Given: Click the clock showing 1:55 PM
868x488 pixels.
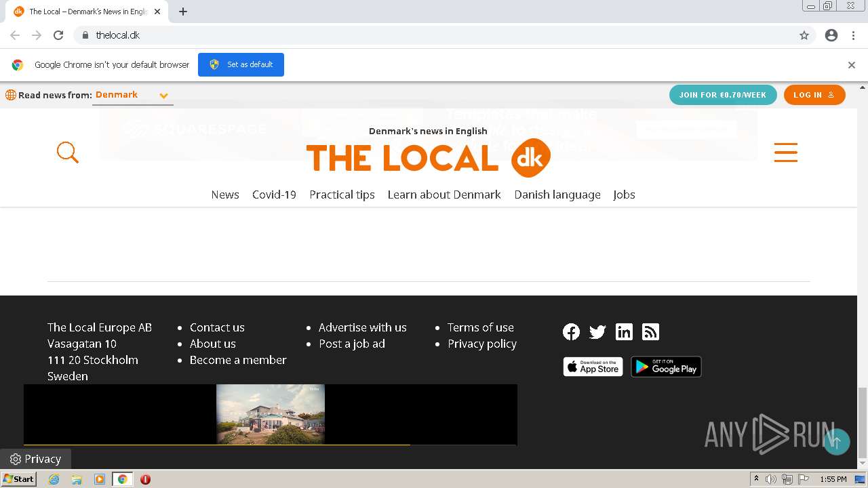Looking at the screenshot, I should [x=833, y=479].
